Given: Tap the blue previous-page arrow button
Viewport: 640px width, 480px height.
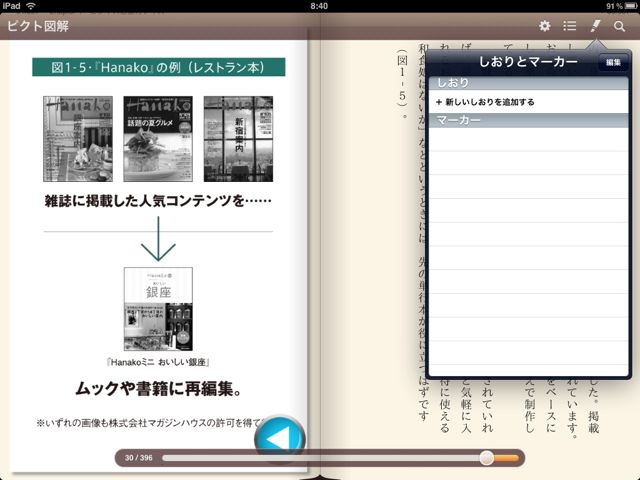Looking at the screenshot, I should (x=280, y=439).
